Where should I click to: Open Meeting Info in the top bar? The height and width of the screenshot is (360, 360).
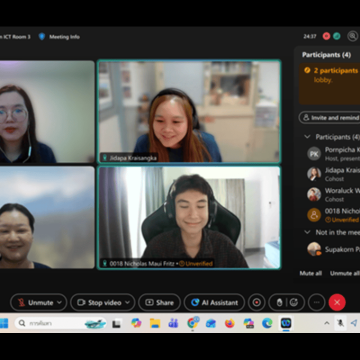pos(64,37)
